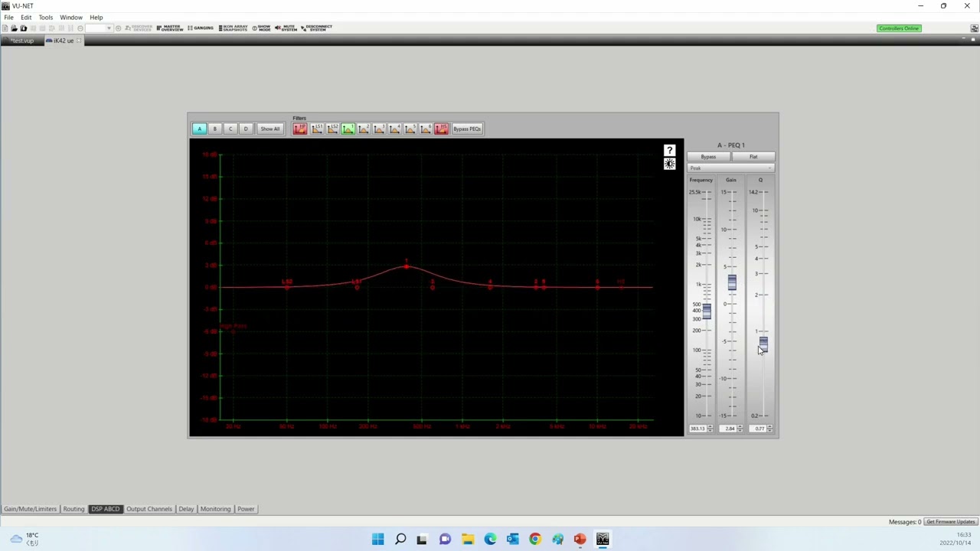Select PEQ filter 2 icon
Viewport: 980px width, 551px height.
364,129
